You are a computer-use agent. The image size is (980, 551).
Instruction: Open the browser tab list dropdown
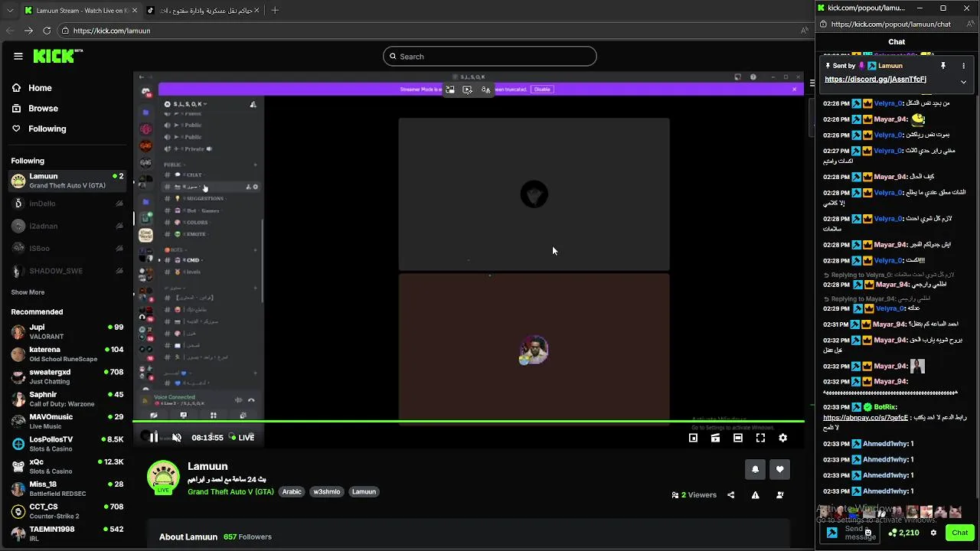(x=10, y=10)
